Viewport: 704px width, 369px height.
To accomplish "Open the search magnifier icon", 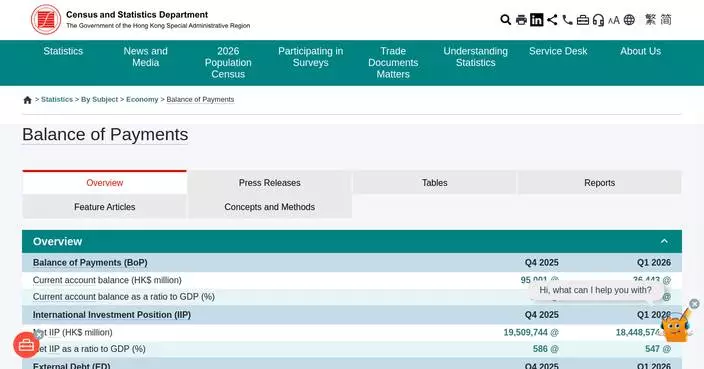I will click(506, 20).
